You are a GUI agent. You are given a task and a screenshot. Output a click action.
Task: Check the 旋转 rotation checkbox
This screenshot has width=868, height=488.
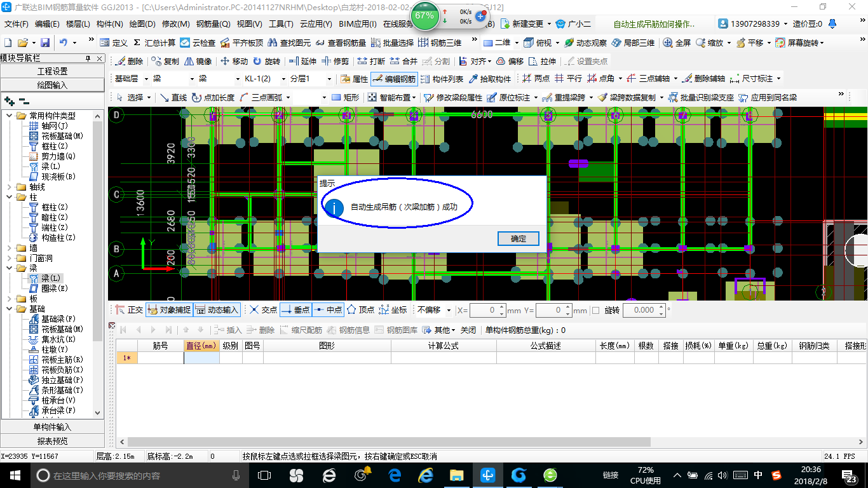[595, 310]
